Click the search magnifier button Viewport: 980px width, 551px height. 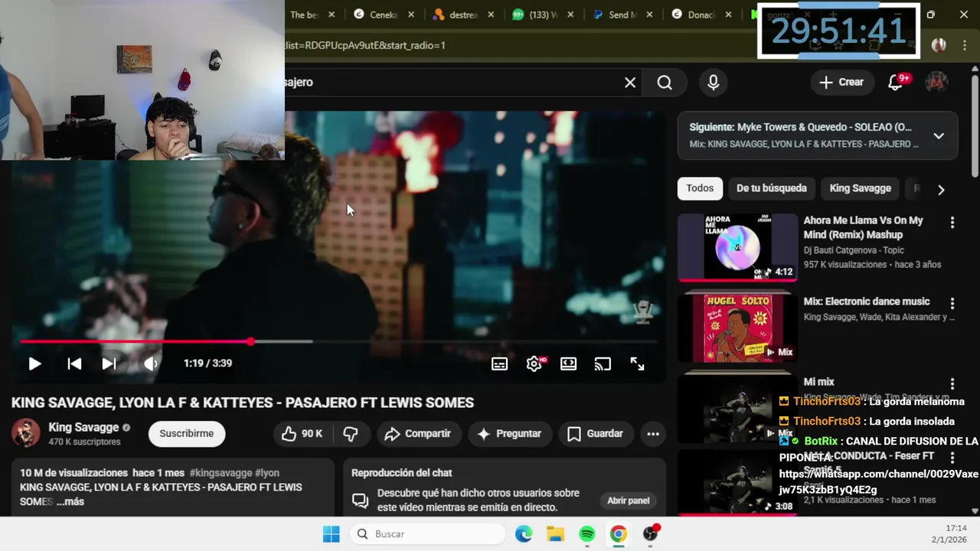coord(665,83)
